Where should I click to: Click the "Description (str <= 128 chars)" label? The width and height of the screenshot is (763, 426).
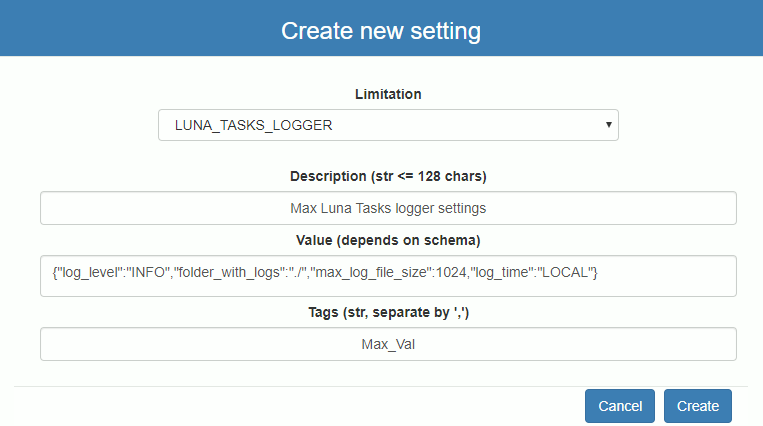pyautogui.click(x=388, y=176)
